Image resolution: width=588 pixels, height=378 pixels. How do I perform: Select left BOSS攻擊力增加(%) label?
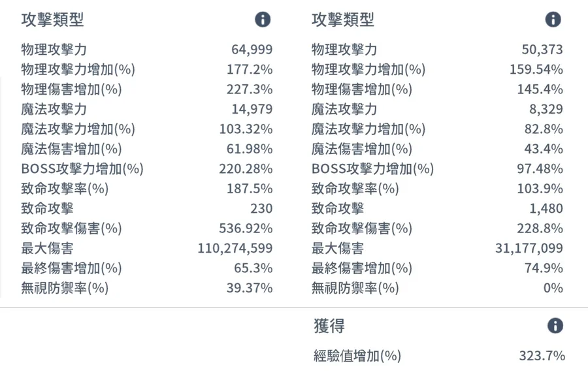point(82,168)
